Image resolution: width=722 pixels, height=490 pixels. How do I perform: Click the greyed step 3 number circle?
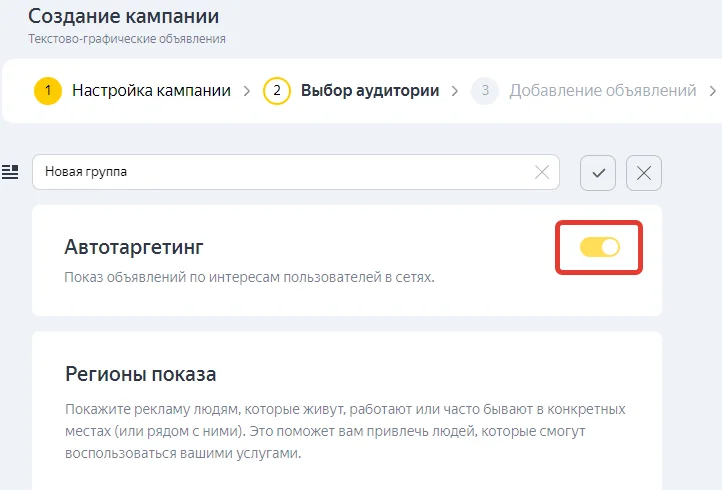pyautogui.click(x=485, y=91)
